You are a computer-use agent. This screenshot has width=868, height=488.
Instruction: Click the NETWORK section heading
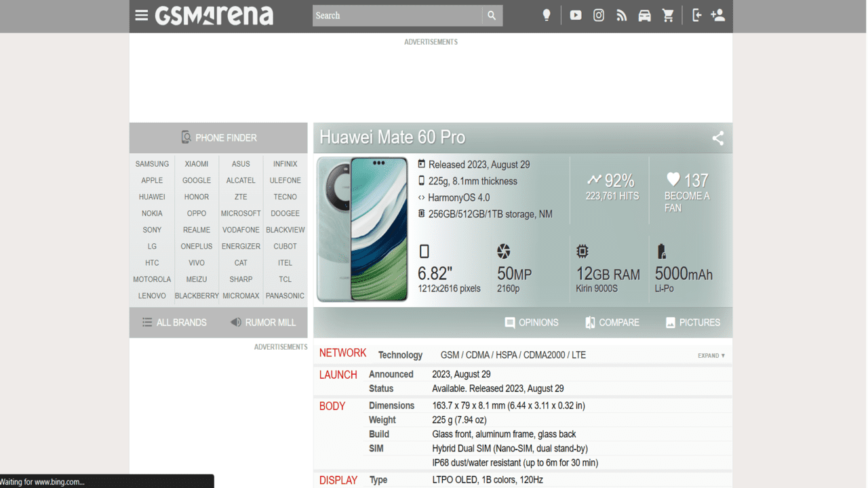[x=342, y=353]
